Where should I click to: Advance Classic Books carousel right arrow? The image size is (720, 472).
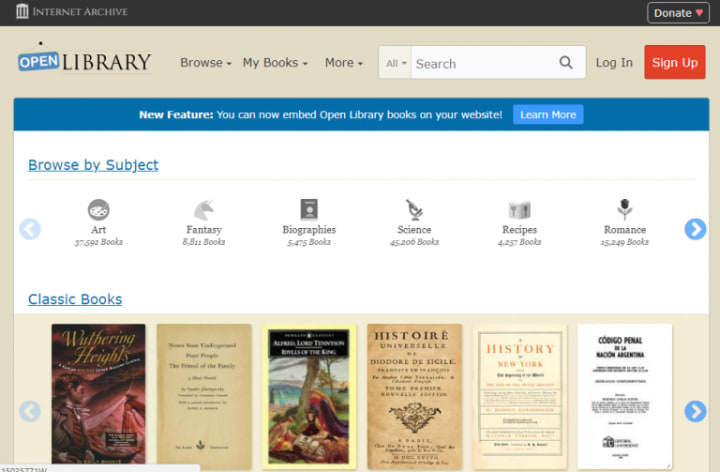(695, 411)
